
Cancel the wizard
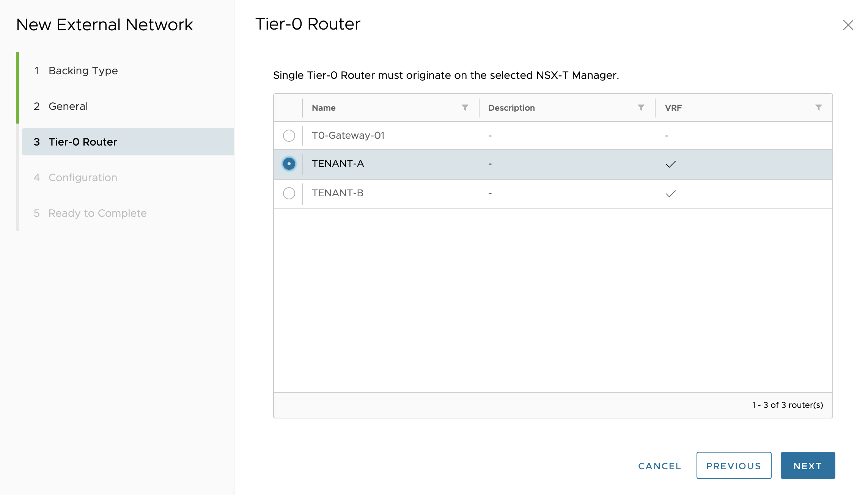[x=659, y=466]
